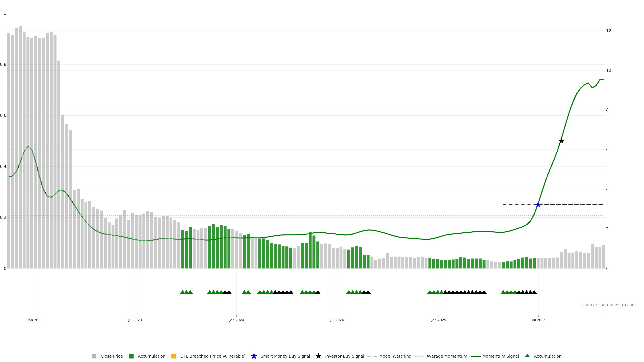Click the green Accumulation square legend icon

pos(131,356)
